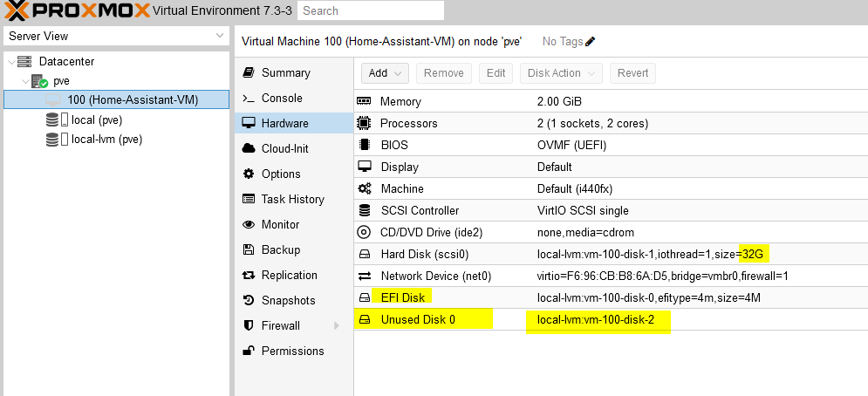Select the CD/DVD Drive (ide2) row

coord(611,233)
